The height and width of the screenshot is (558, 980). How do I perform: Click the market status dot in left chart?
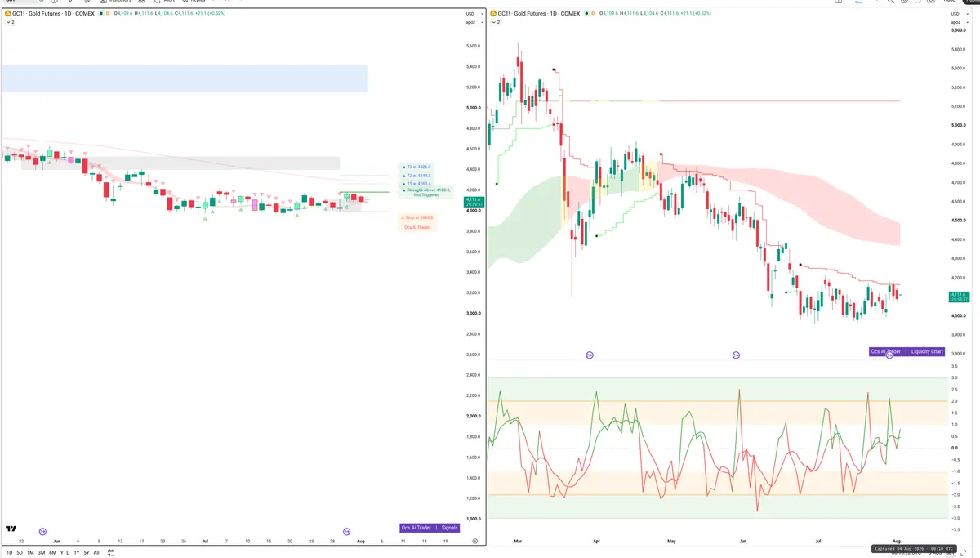(x=103, y=14)
